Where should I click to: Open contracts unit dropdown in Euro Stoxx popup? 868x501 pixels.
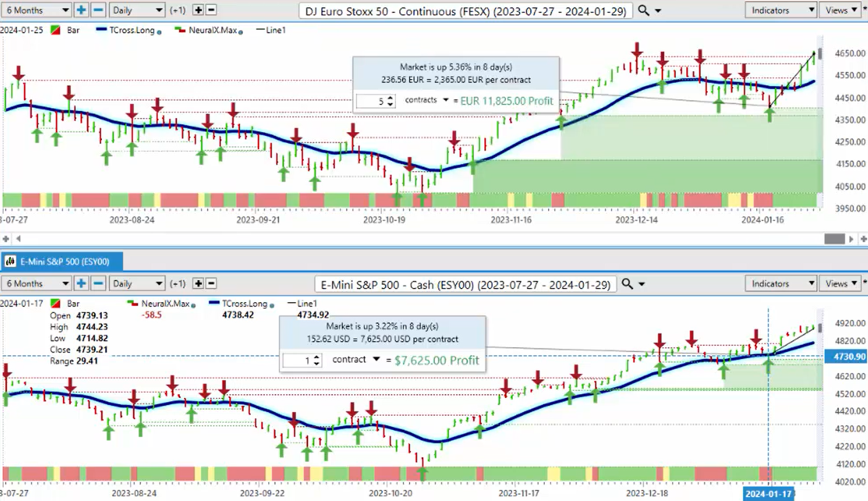(445, 100)
